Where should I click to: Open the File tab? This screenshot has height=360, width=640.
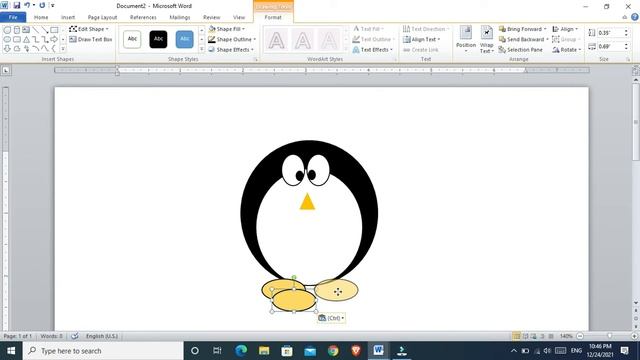coord(13,17)
